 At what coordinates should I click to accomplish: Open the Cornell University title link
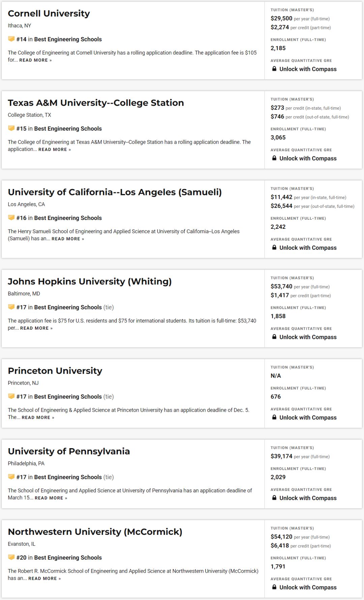[49, 13]
